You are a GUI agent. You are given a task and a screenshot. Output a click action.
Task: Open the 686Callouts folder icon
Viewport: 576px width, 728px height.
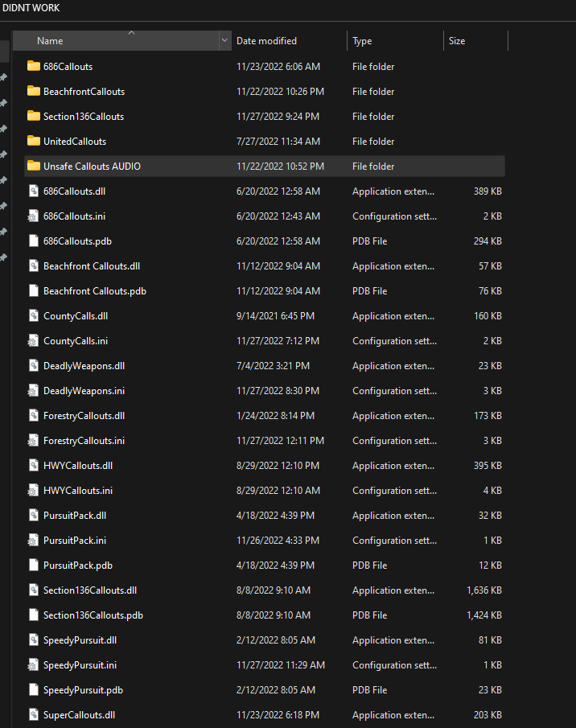click(x=34, y=67)
